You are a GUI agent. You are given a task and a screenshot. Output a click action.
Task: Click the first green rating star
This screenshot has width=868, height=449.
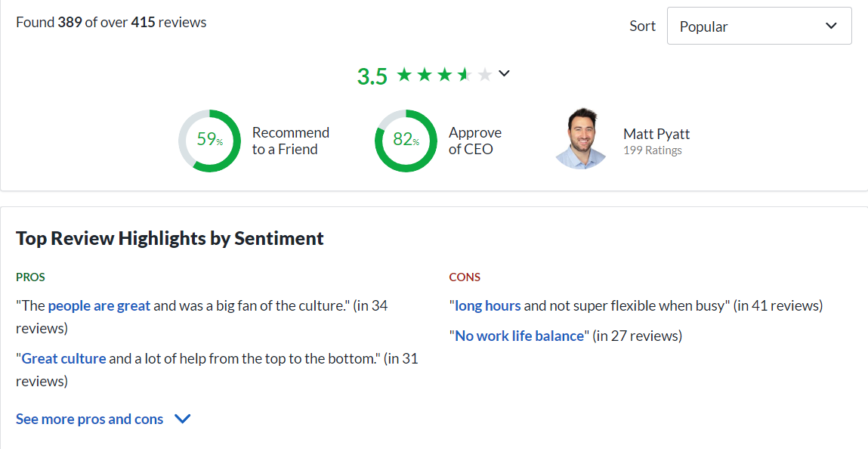click(x=404, y=74)
